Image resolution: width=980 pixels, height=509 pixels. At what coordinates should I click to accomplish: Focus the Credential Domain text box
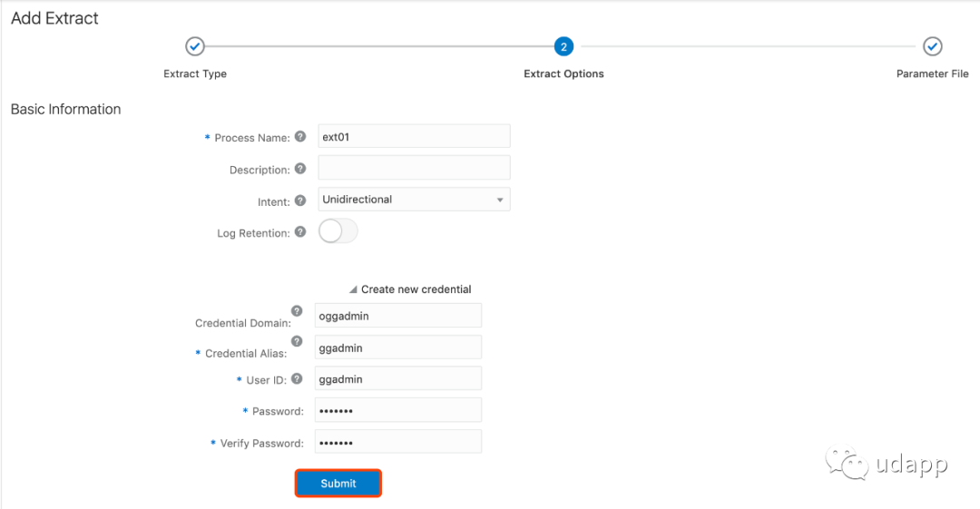pos(397,316)
